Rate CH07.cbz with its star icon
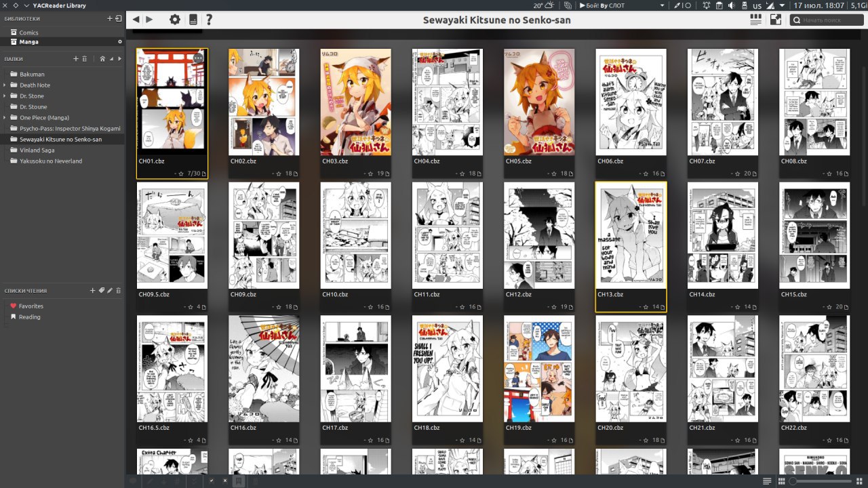This screenshot has width=868, height=488. tap(738, 174)
